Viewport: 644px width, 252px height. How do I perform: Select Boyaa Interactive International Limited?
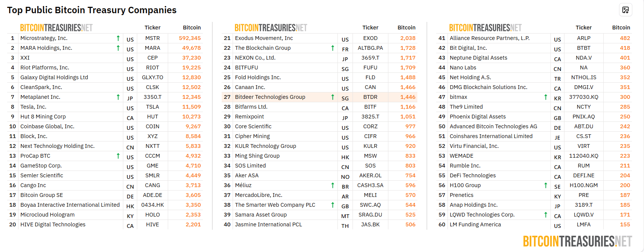pyautogui.click(x=70, y=205)
